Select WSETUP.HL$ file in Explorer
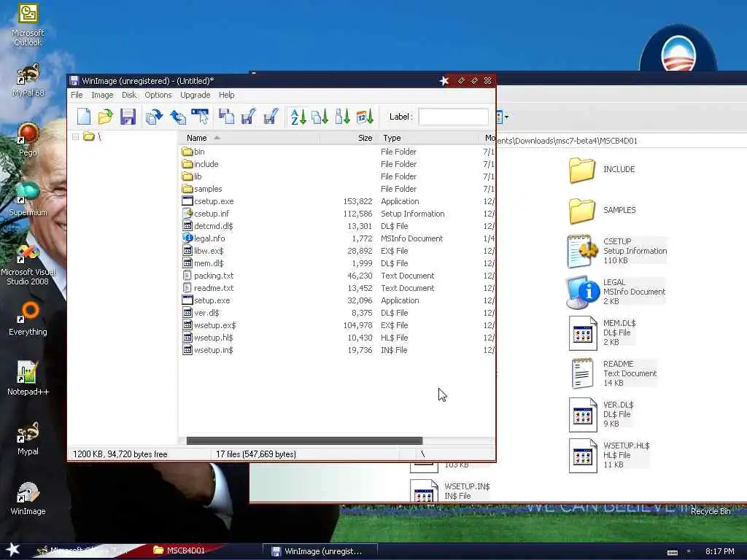Viewport: 747px width, 560px height. [x=610, y=455]
